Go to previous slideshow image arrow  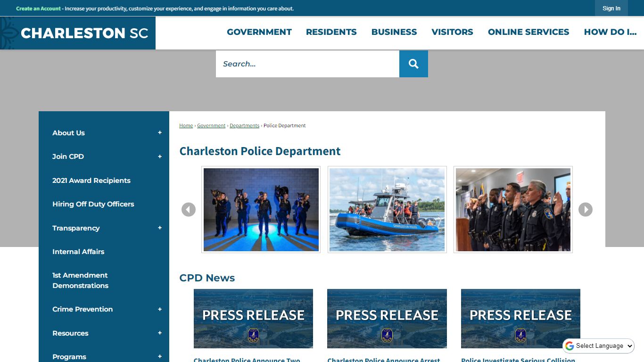tap(189, 209)
